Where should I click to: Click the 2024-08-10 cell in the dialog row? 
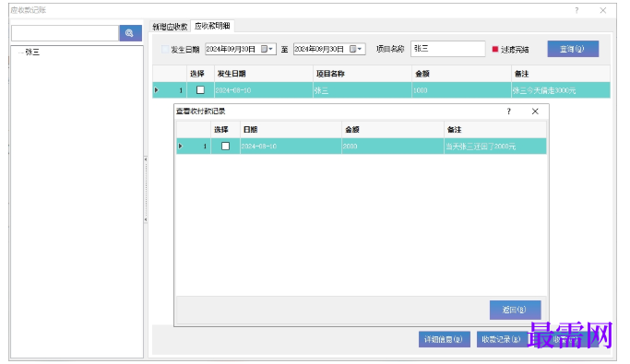291,147
